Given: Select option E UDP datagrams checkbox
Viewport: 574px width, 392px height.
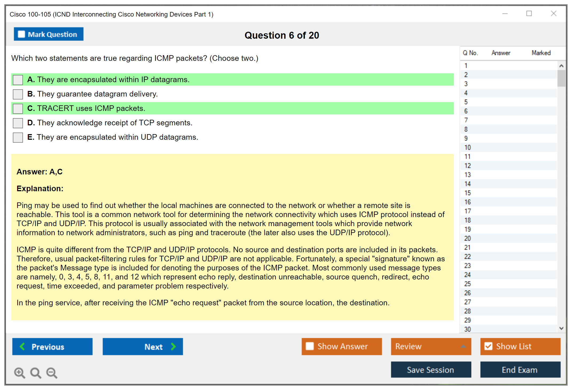Looking at the screenshot, I should (x=18, y=137).
